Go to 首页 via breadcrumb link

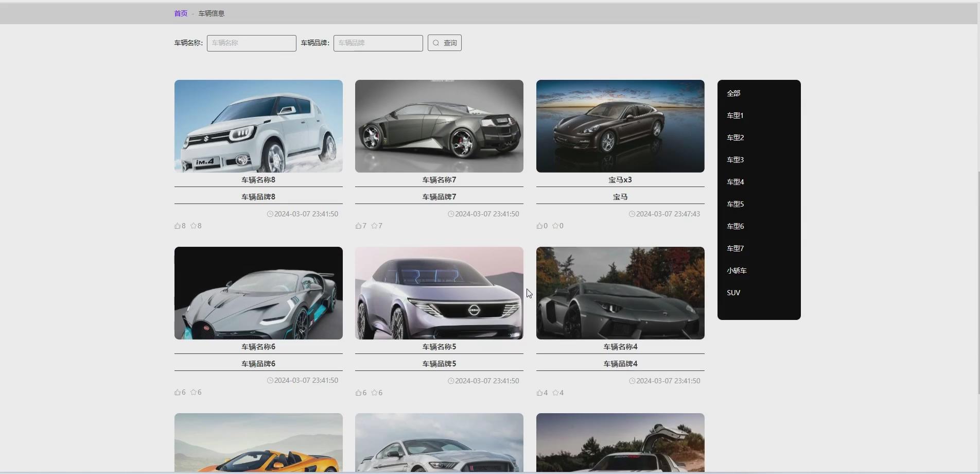point(181,13)
